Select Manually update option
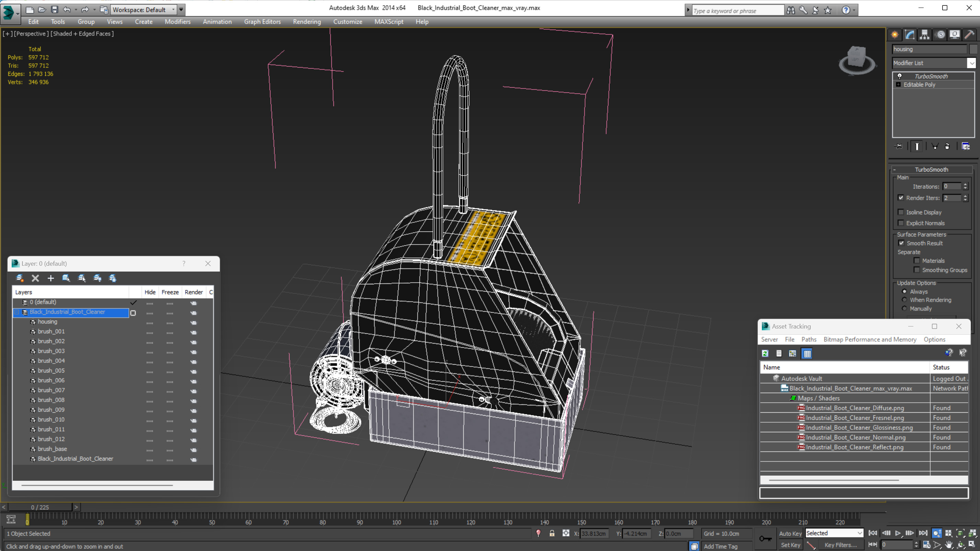The width and height of the screenshot is (980, 551). (x=904, y=308)
